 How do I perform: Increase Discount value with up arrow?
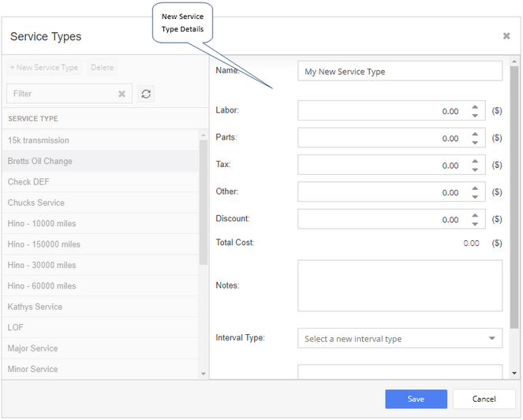(475, 215)
